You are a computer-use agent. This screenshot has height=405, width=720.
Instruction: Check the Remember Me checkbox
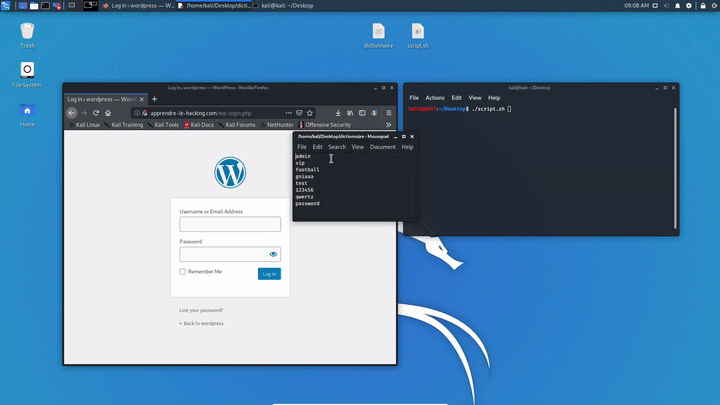pos(183,271)
